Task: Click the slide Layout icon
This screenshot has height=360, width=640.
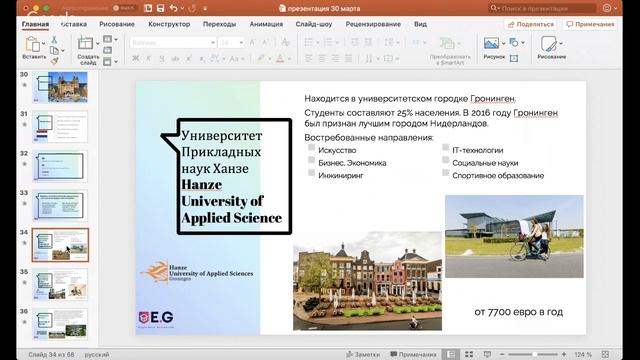Action: 107,39
